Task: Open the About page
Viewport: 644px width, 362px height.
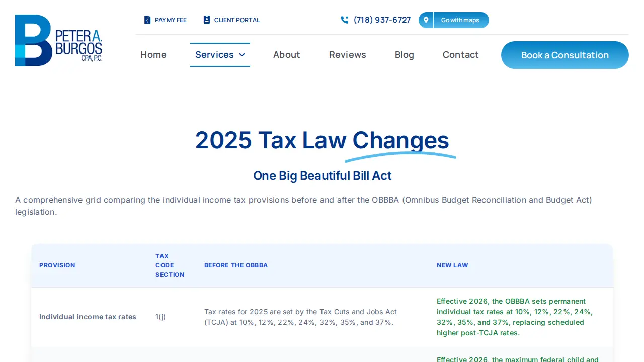Action: (287, 55)
